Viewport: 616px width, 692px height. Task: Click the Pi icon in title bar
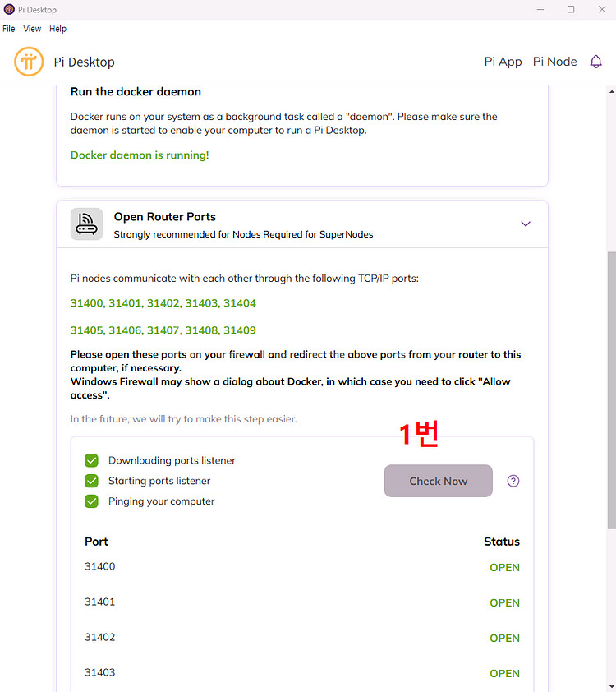click(9, 10)
